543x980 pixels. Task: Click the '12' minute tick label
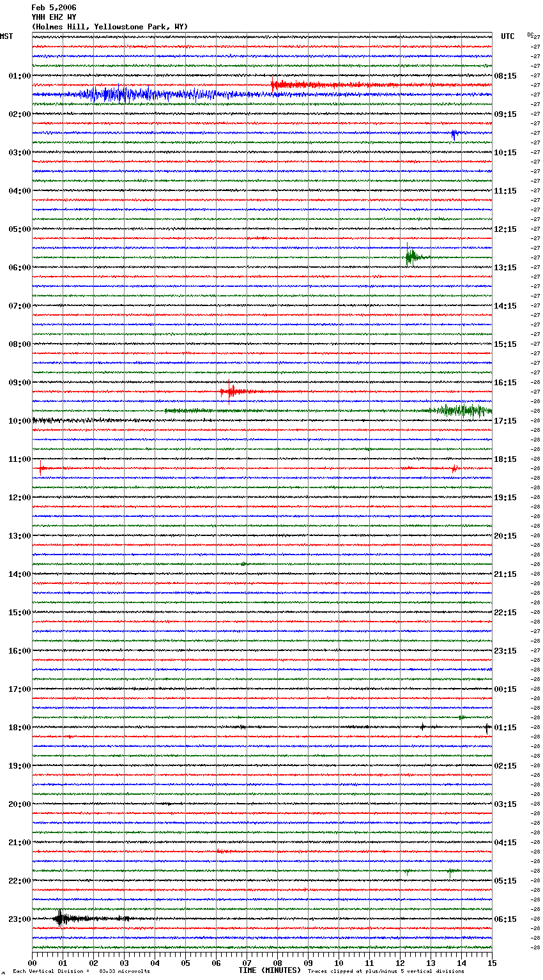400,963
